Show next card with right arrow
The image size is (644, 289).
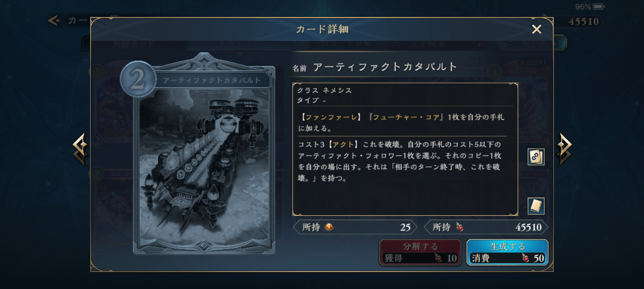(564, 149)
